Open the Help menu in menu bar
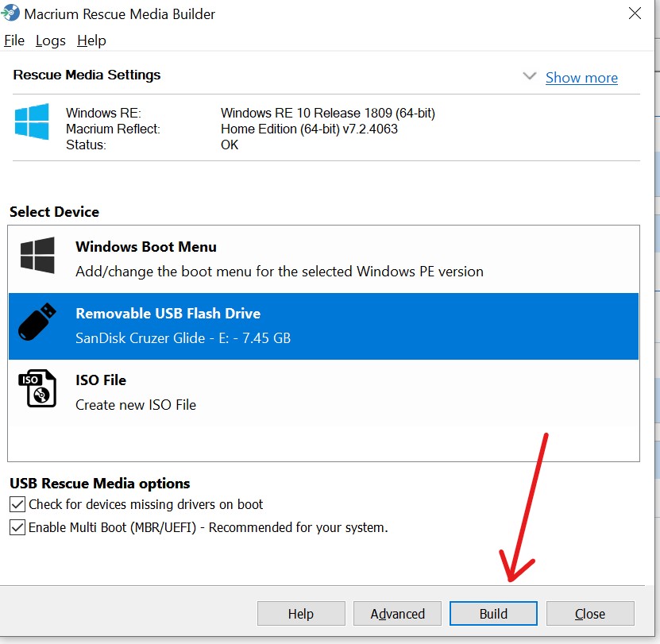 point(91,40)
